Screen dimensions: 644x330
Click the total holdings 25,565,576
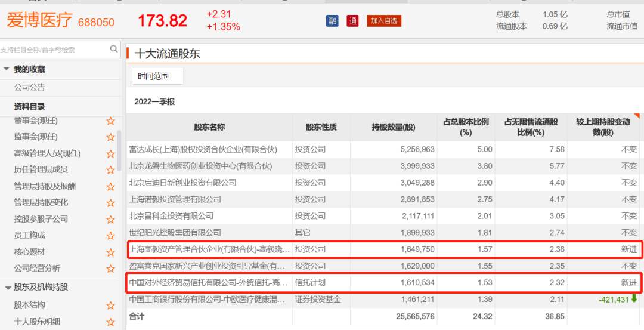point(415,316)
